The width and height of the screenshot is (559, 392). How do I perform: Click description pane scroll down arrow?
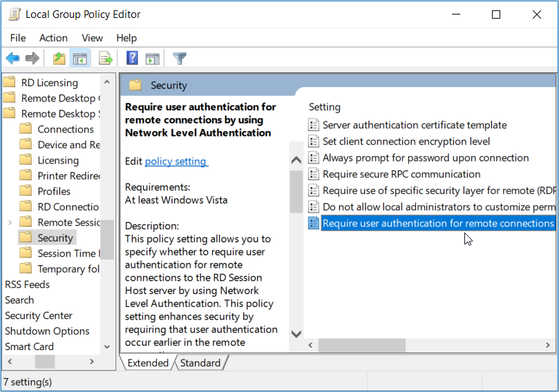coord(296,333)
